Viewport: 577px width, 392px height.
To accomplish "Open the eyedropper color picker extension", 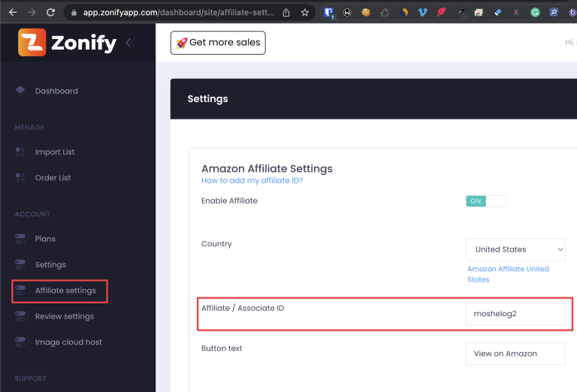I will click(461, 13).
